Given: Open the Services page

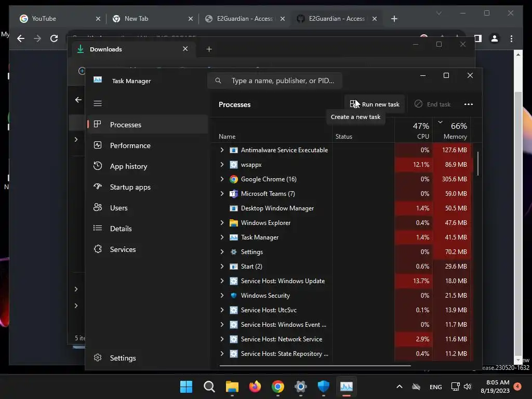Looking at the screenshot, I should 147,249.
